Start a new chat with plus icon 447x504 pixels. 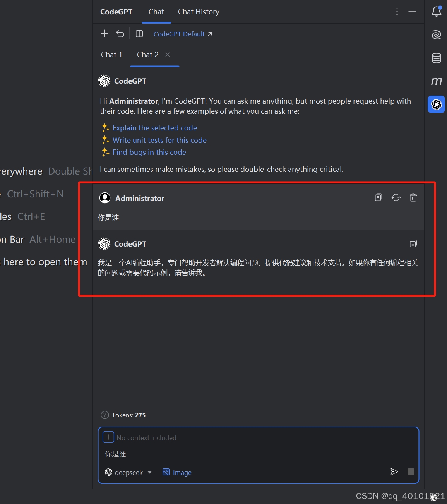104,34
